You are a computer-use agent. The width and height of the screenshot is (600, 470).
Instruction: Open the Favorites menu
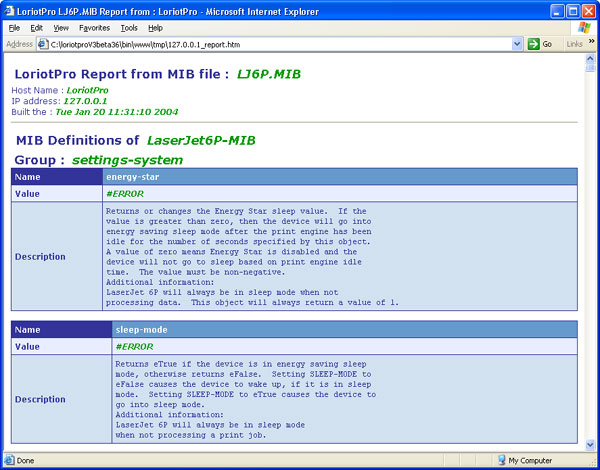pyautogui.click(x=95, y=28)
